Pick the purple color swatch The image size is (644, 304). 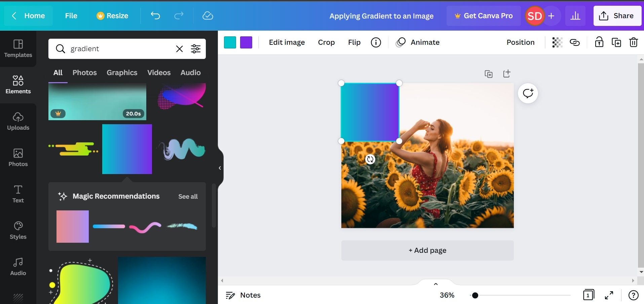tap(246, 42)
